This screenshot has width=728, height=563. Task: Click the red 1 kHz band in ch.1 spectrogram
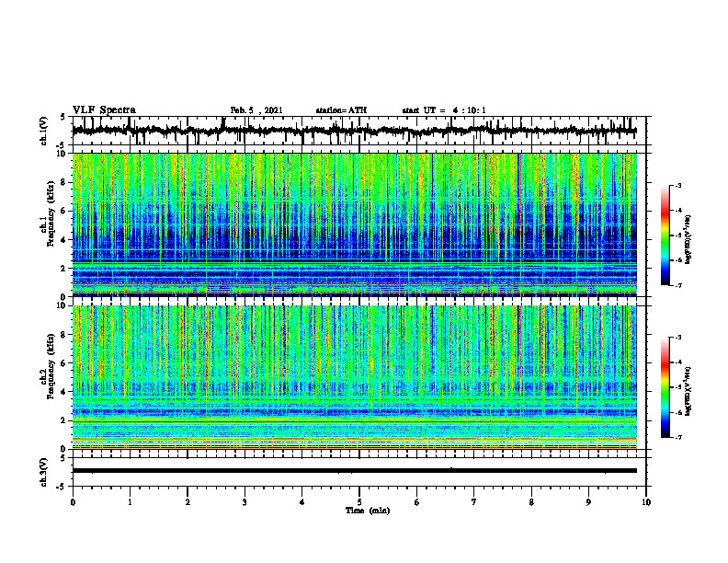(354, 282)
